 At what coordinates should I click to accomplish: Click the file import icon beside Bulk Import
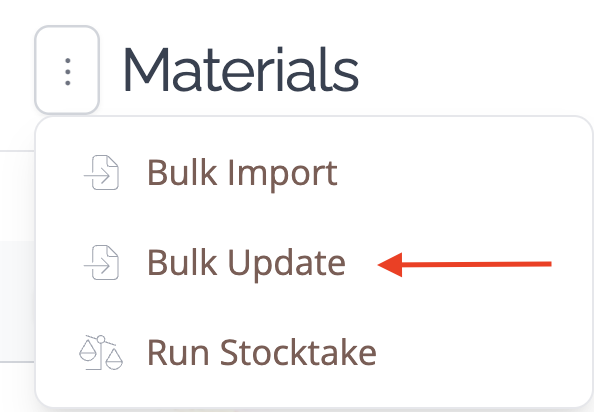coord(101,173)
